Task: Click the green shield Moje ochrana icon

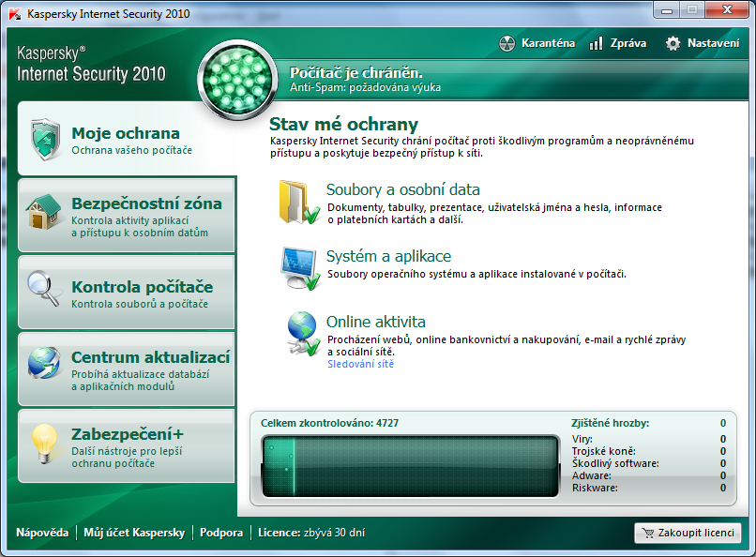Action: click(45, 140)
